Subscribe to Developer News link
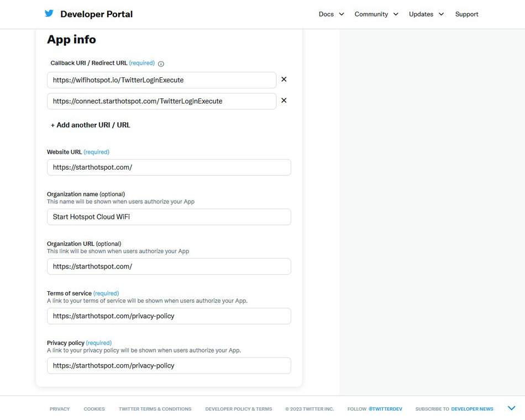The image size is (525, 420). coord(472,409)
